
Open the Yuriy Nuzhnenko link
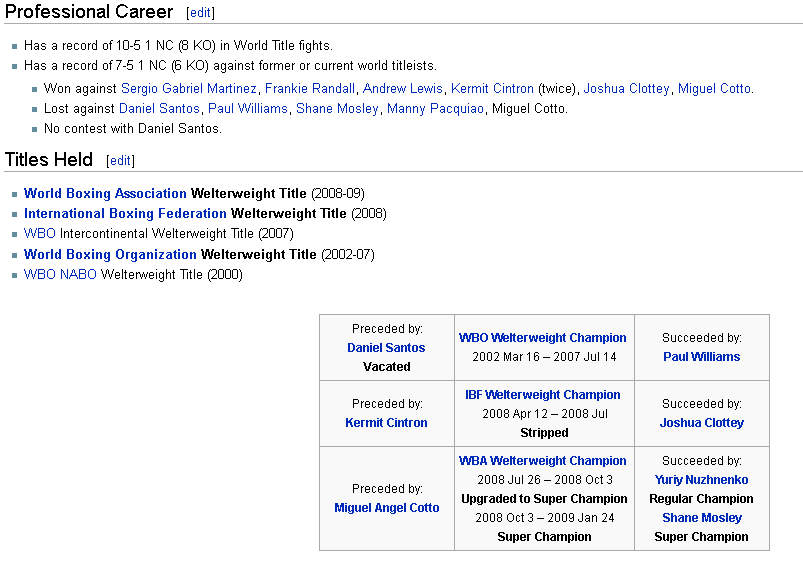701,480
